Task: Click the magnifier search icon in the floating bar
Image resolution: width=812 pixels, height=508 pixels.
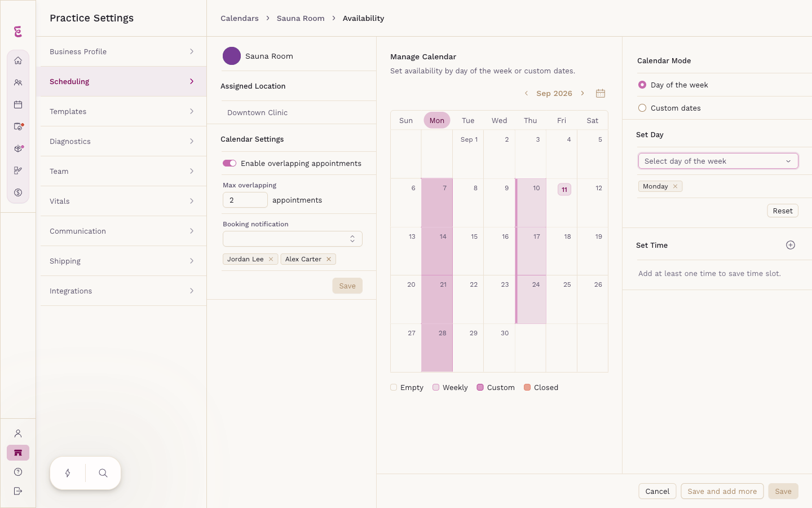Action: pyautogui.click(x=103, y=473)
